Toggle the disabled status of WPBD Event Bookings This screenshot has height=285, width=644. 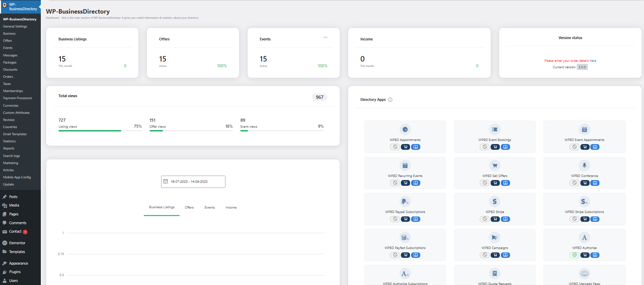pyautogui.click(x=485, y=147)
